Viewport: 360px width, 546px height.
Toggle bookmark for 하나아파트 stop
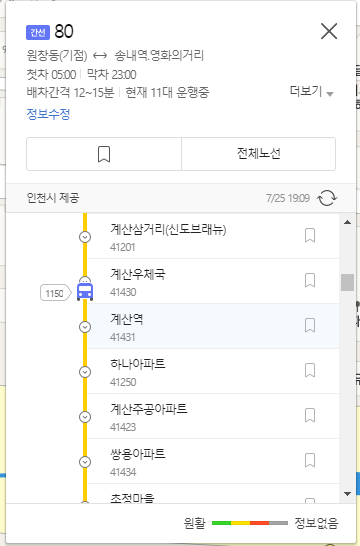(x=310, y=370)
